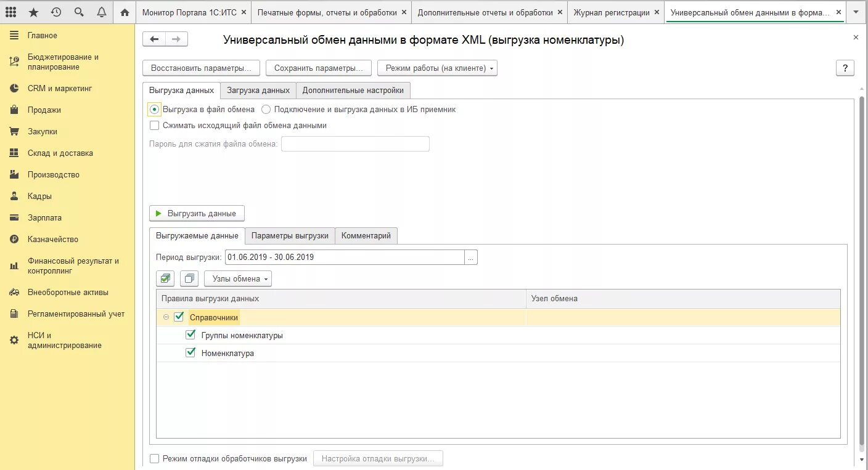868x470 pixels.
Task: Open History clock icon
Action: coord(56,12)
